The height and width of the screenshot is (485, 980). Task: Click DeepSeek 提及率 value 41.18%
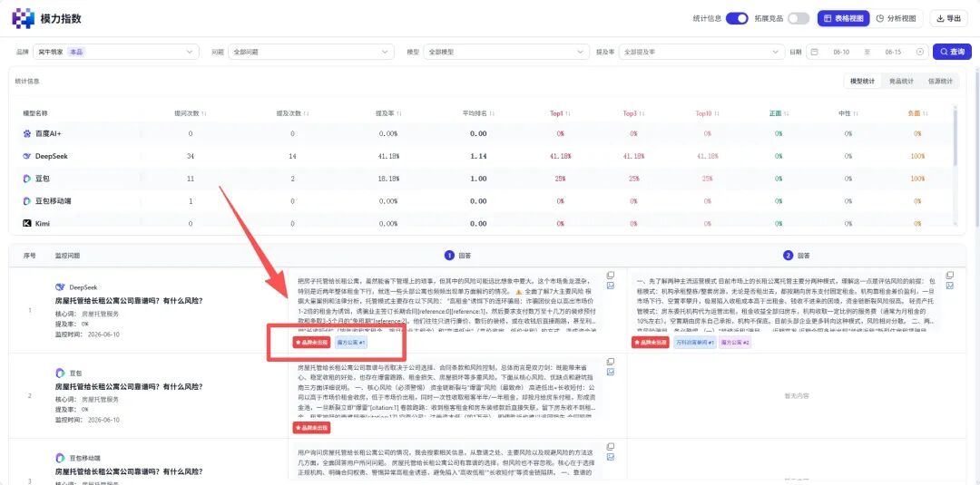pos(388,156)
